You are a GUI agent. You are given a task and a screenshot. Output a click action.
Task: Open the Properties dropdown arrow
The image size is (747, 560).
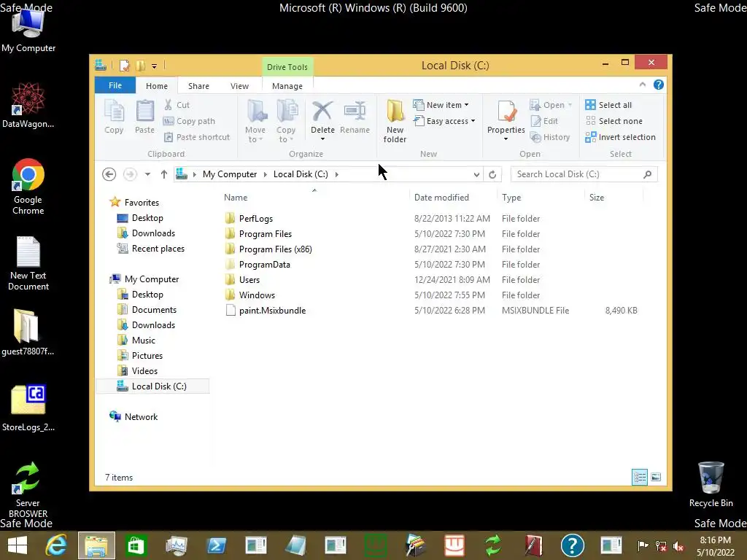[506, 139]
